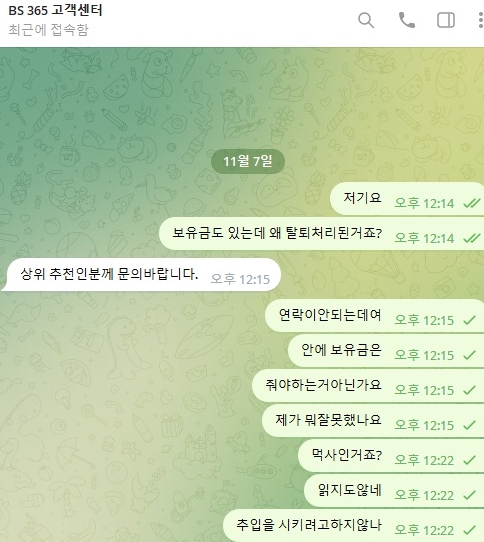
Task: Select the 추입을 시키려고하지않나 message bubble
Action: pos(353,525)
